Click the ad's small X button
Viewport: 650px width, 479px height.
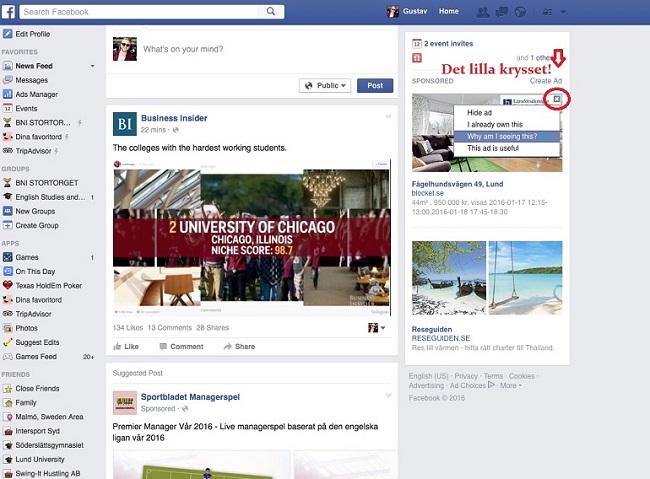557,99
